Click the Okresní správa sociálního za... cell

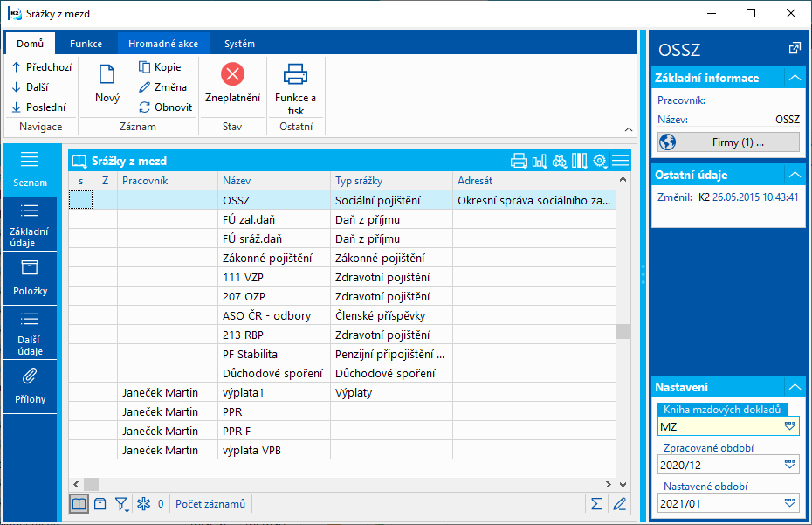click(x=534, y=200)
